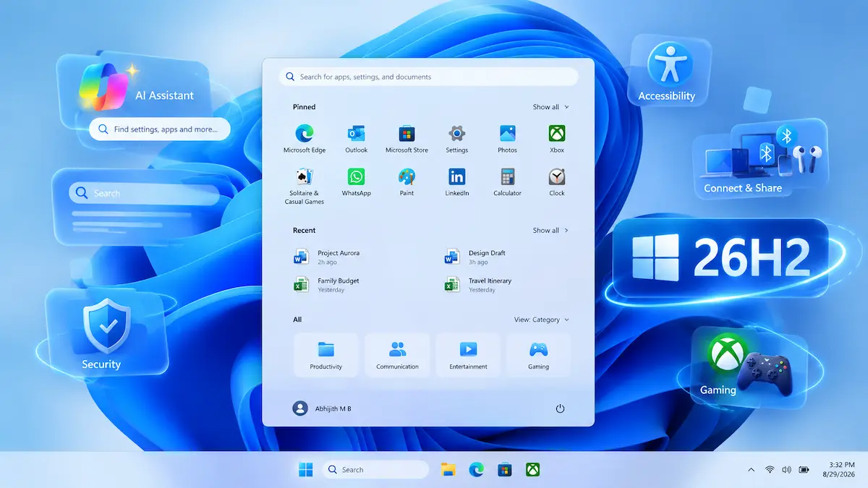Click the taskbar clock and date

pyautogui.click(x=841, y=470)
